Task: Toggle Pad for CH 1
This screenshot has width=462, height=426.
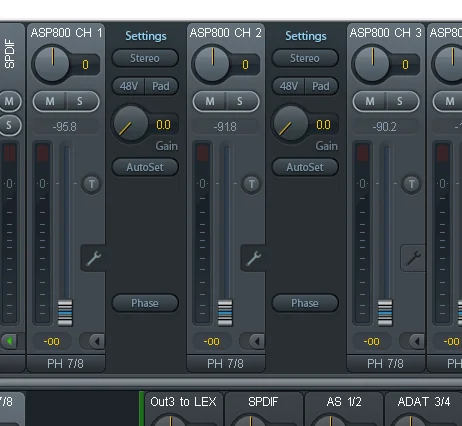Action: click(161, 87)
